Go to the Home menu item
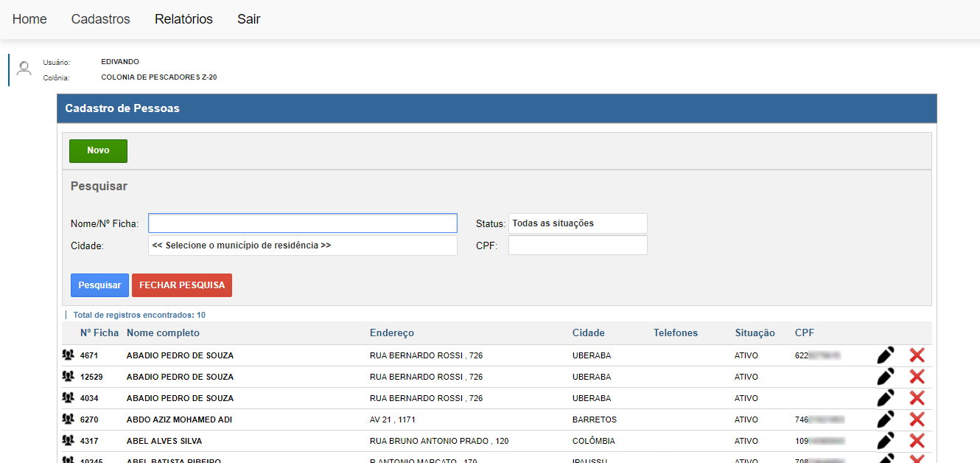The image size is (980, 463). 29,19
